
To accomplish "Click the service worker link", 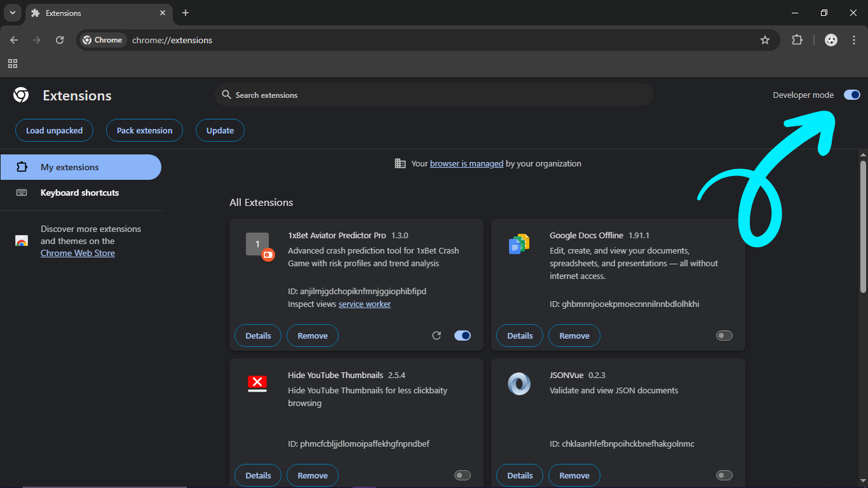I will 364,304.
